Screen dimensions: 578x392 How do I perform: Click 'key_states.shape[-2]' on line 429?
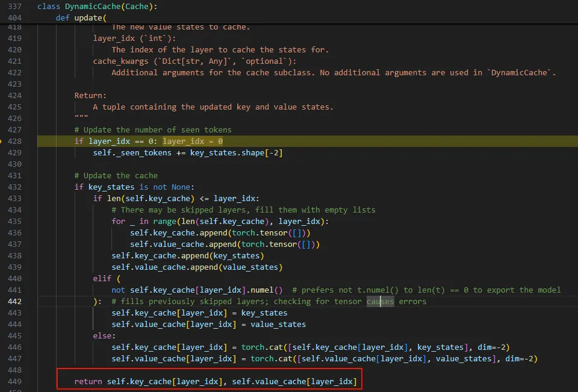click(236, 153)
